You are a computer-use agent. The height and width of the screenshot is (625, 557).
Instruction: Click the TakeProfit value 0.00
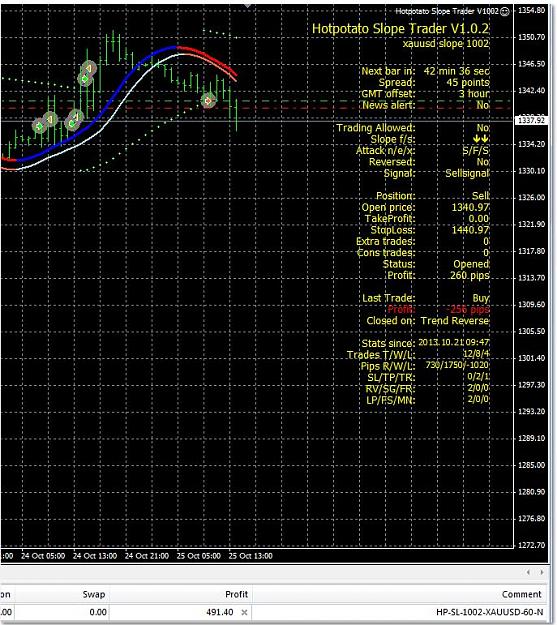478,219
